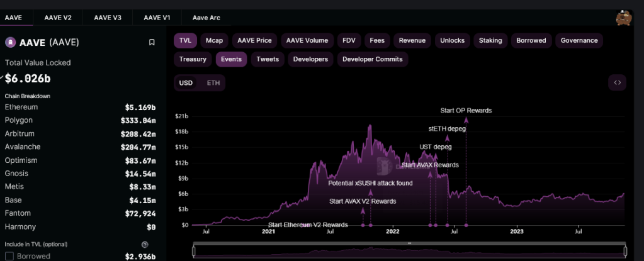This screenshot has width=644, height=261.
Task: Click help icon beside Include in TVL
Action: (145, 245)
